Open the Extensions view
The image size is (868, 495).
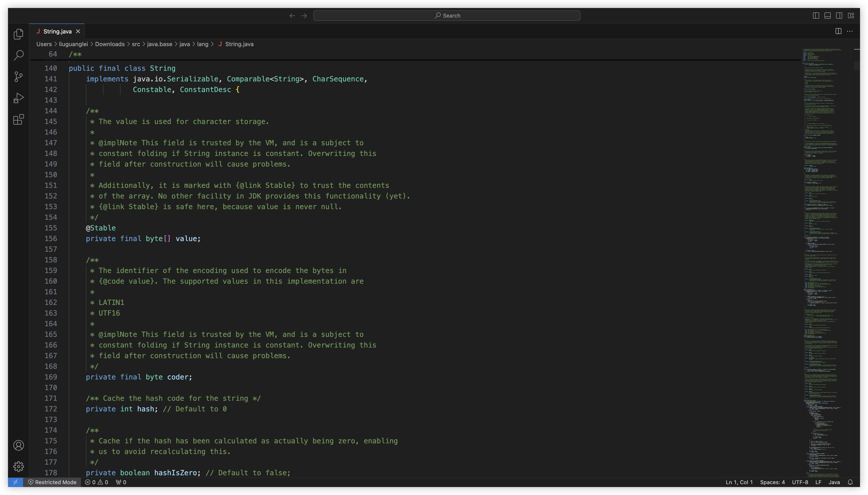tap(19, 119)
